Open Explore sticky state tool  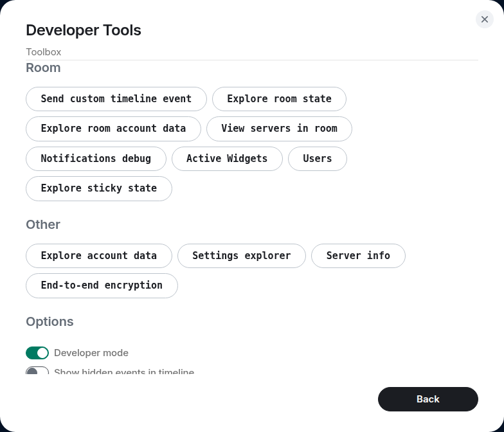pyautogui.click(x=99, y=188)
